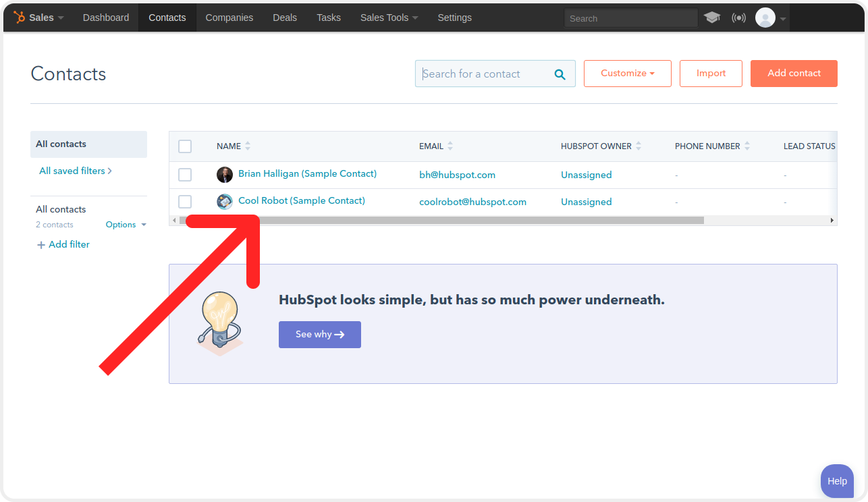Check the Cool Robot row checkbox

(185, 202)
